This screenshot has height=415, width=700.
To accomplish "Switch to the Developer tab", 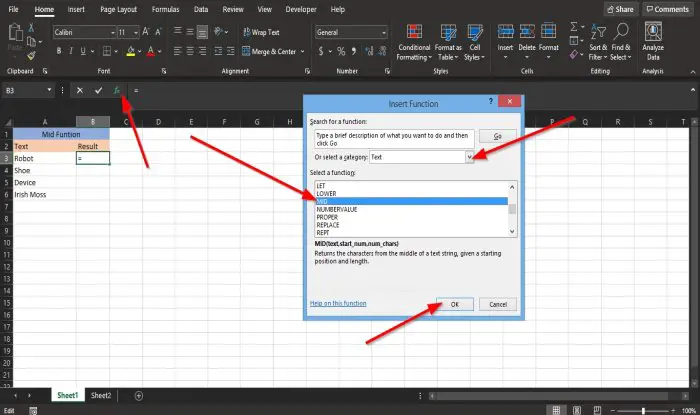I will [301, 9].
